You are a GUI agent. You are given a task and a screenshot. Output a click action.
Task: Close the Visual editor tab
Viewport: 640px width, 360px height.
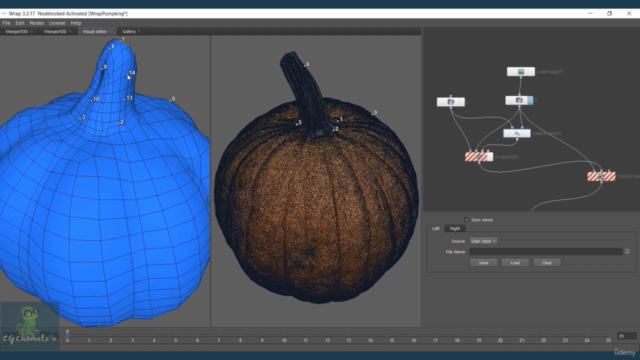(x=110, y=31)
